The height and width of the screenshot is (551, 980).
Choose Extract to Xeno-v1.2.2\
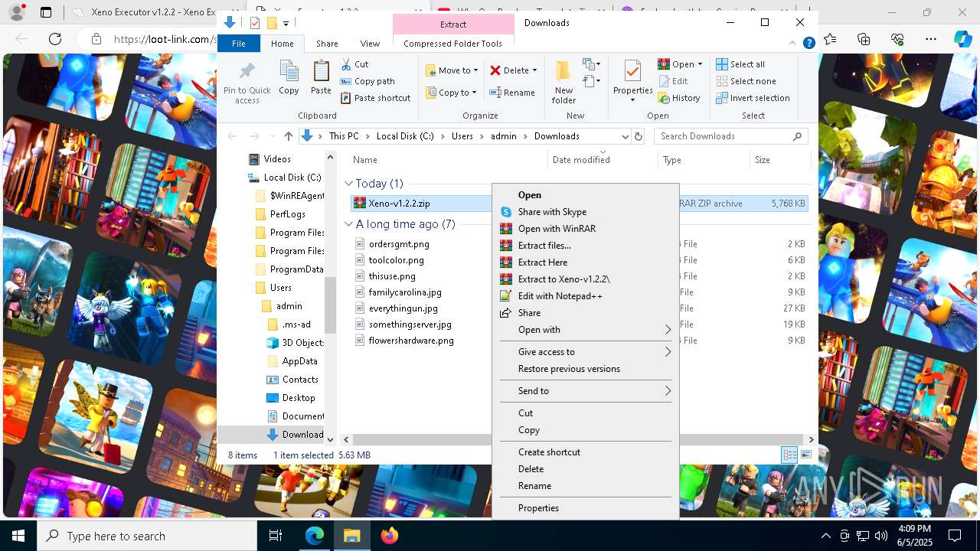click(586, 279)
